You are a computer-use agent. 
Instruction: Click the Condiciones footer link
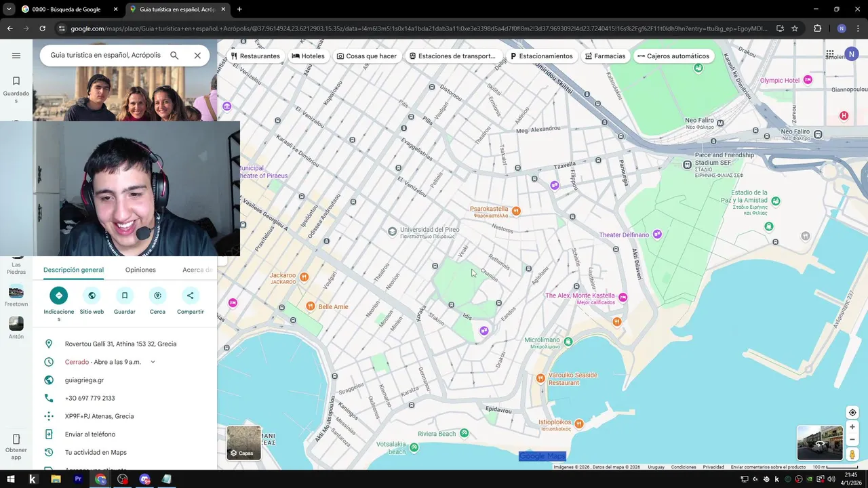click(x=684, y=467)
